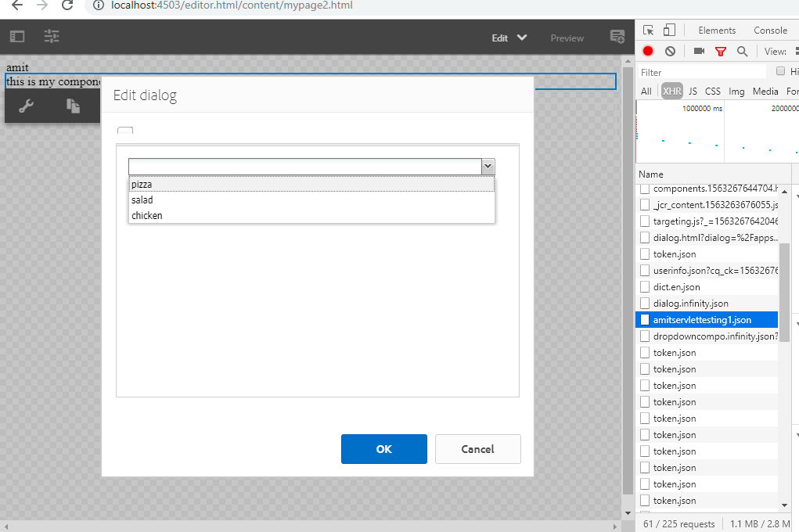Viewport: 799px width, 532px height.
Task: Toggle the AEM side panel icon
Action: pos(17,37)
